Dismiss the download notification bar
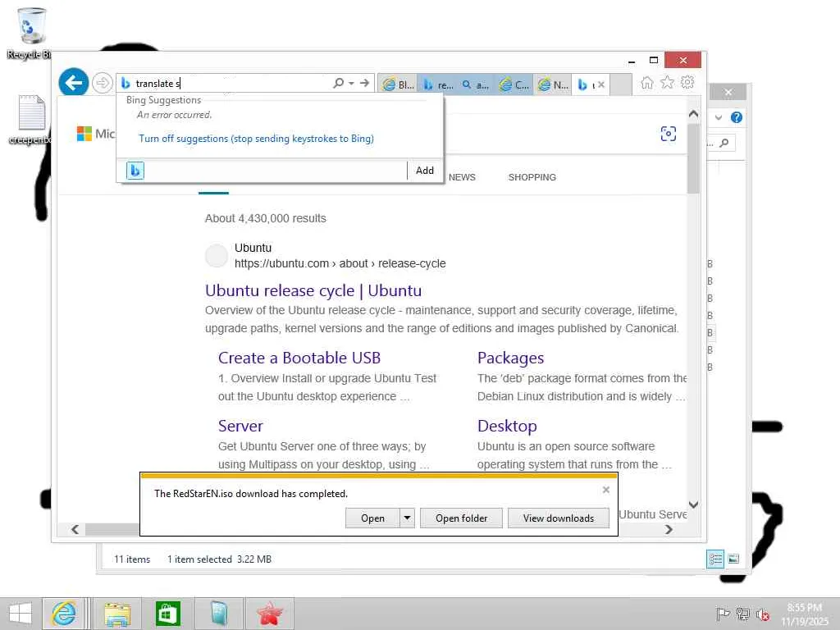Screen dimensions: 840x630 606,490
